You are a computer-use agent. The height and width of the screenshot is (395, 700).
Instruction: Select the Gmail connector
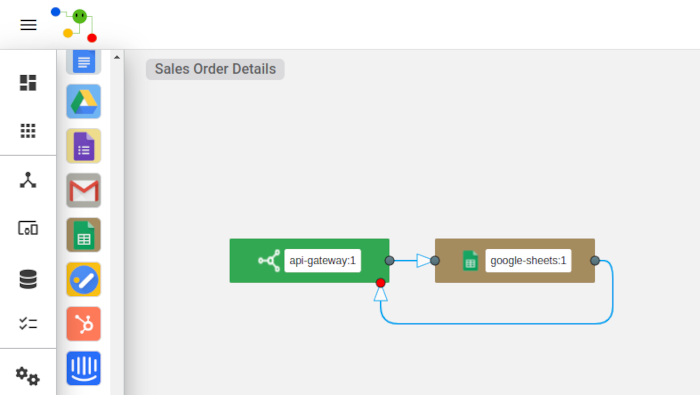point(83,191)
